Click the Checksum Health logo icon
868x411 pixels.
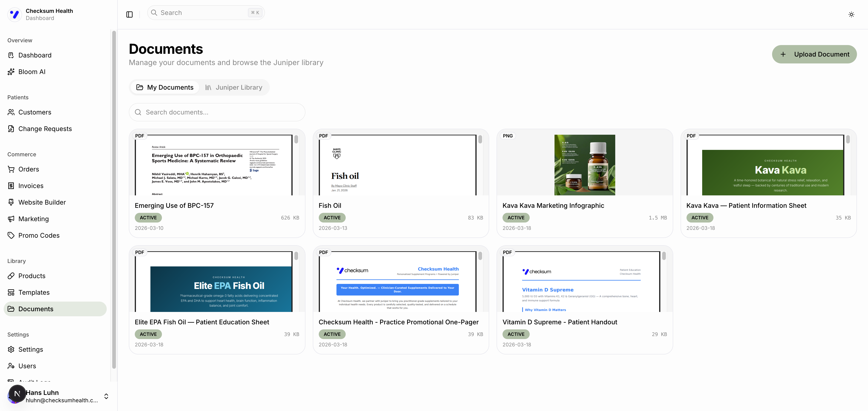[14, 14]
